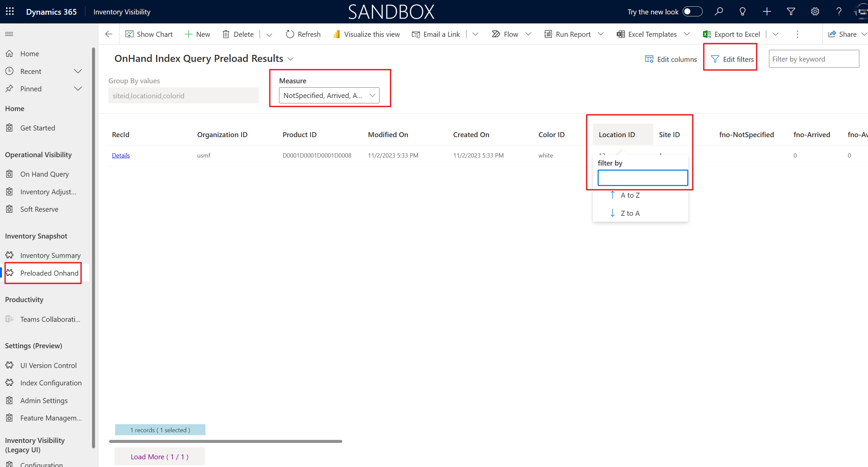Open the Measure dropdown
Image resolution: width=868 pixels, height=467 pixels.
[329, 95]
